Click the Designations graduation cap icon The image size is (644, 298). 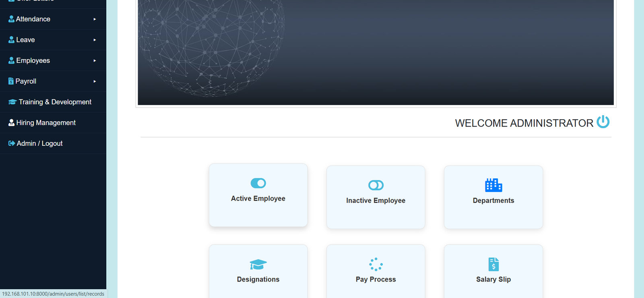point(258,265)
